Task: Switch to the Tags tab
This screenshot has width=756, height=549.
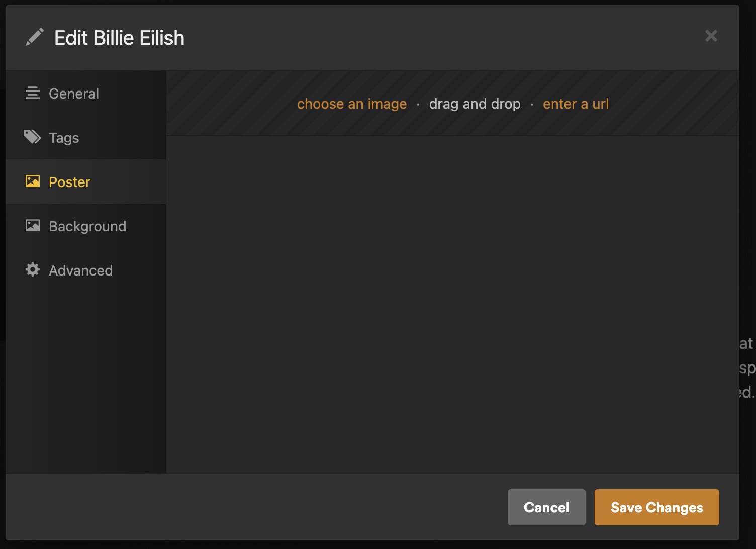Action: tap(64, 138)
